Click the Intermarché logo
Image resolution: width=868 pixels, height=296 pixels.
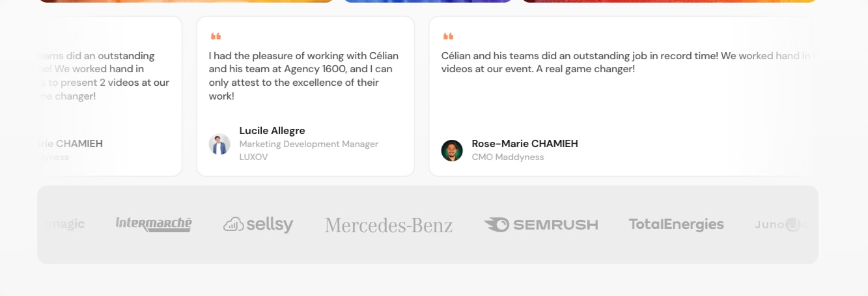pos(154,224)
